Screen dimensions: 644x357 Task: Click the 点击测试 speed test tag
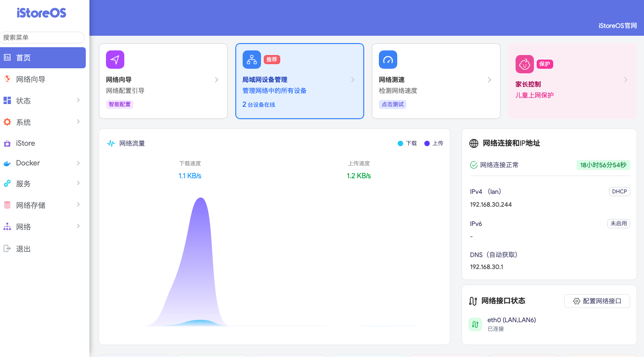point(393,104)
